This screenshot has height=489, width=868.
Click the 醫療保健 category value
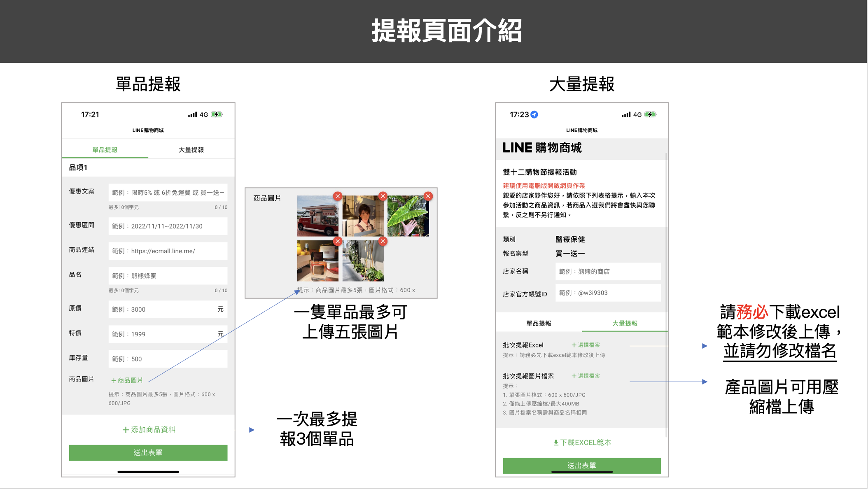(x=570, y=240)
